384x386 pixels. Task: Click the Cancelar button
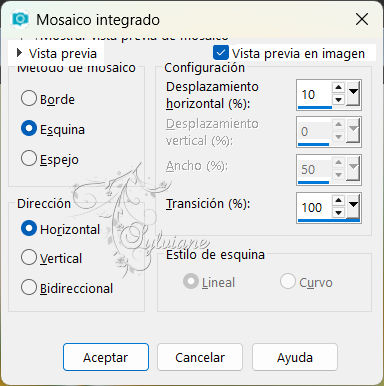200,357
